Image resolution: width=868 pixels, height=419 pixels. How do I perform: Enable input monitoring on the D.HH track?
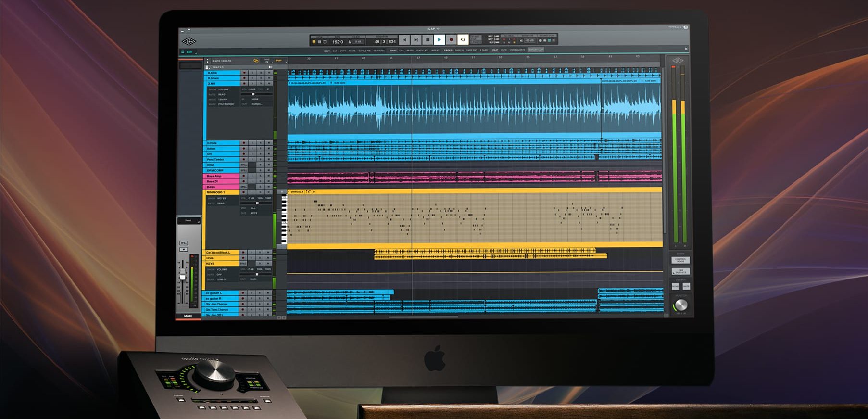253,83
